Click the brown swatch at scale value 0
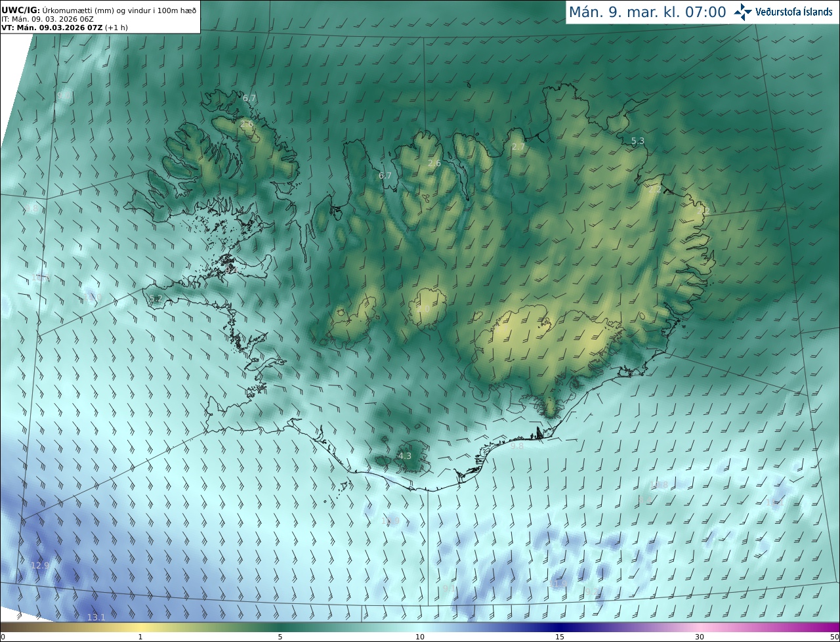 coord(3,627)
